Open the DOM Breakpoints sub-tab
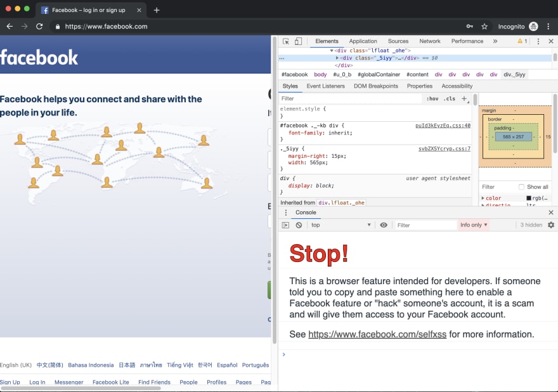Image resolution: width=558 pixels, height=392 pixels. [x=376, y=86]
